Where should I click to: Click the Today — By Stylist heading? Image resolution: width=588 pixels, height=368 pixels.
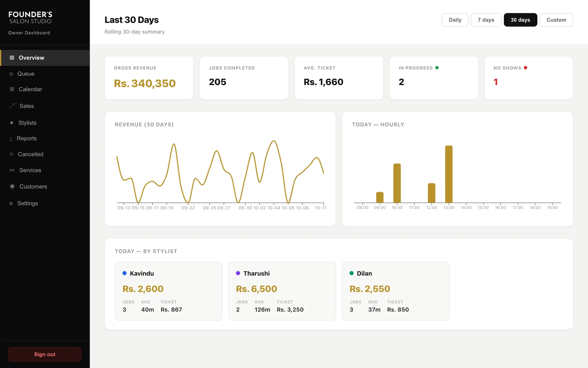146,251
